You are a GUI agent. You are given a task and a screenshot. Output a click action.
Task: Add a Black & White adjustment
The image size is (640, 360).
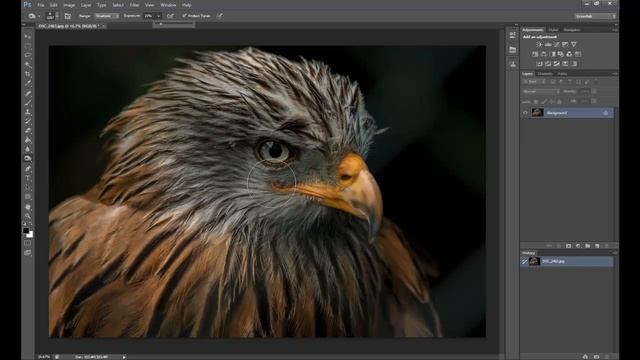click(552, 54)
